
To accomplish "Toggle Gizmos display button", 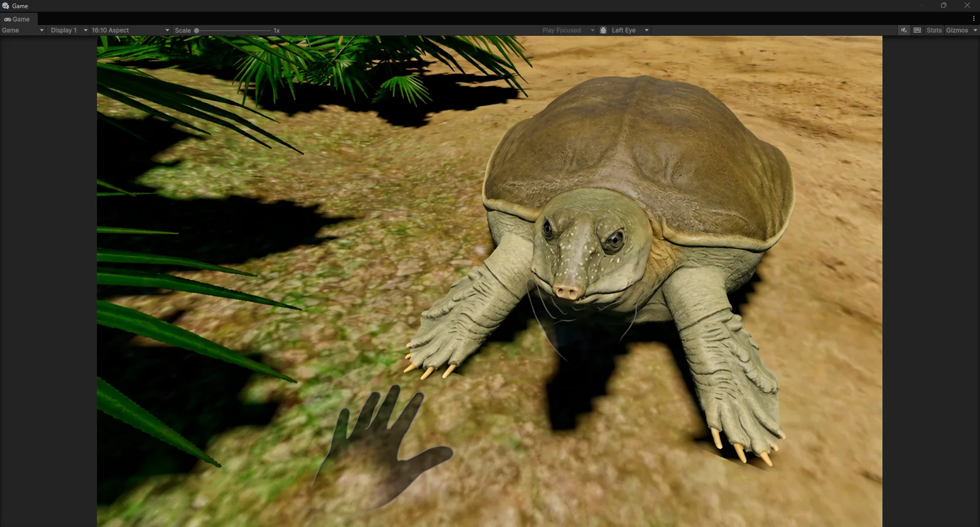I will [x=957, y=30].
